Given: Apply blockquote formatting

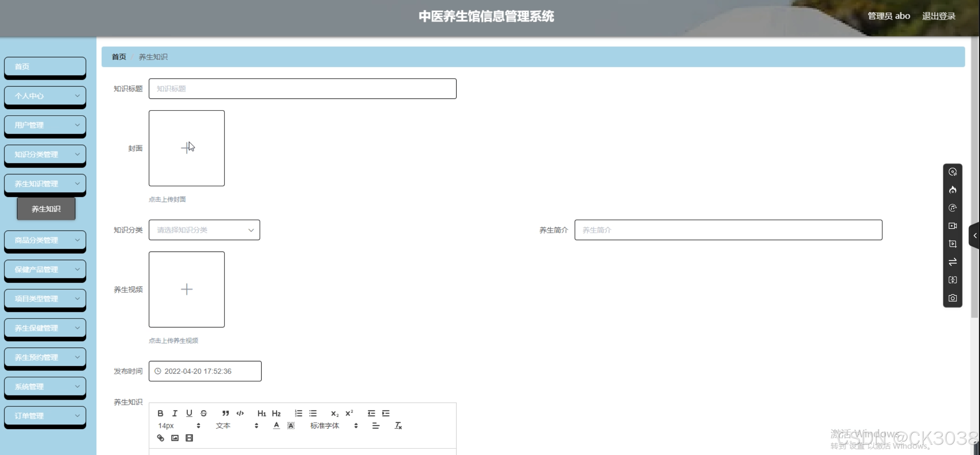Looking at the screenshot, I should coord(226,413).
